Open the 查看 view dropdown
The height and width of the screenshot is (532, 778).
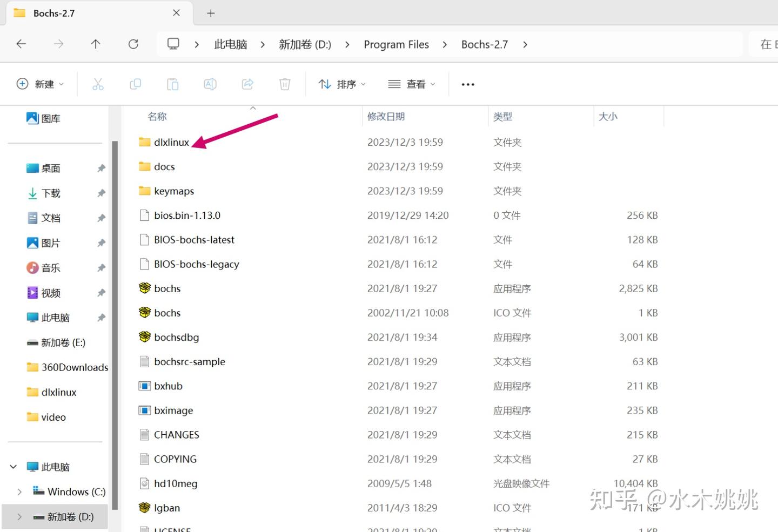pyautogui.click(x=411, y=84)
